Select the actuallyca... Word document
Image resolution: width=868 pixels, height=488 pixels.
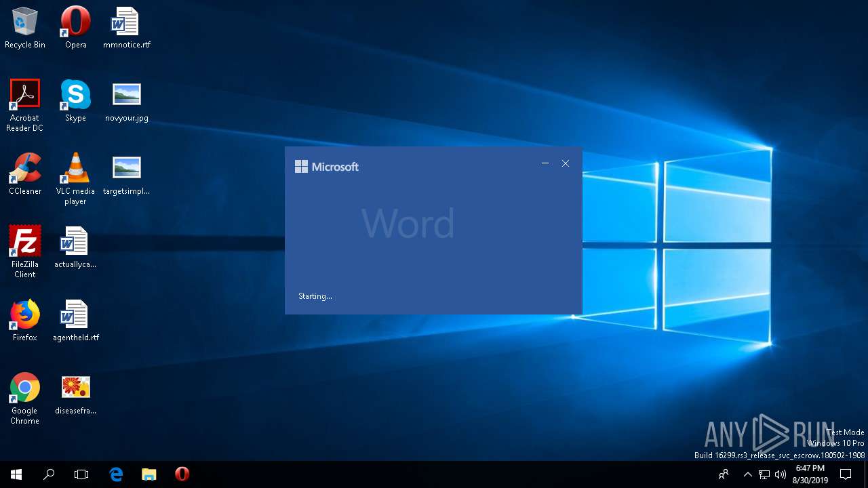coord(75,247)
